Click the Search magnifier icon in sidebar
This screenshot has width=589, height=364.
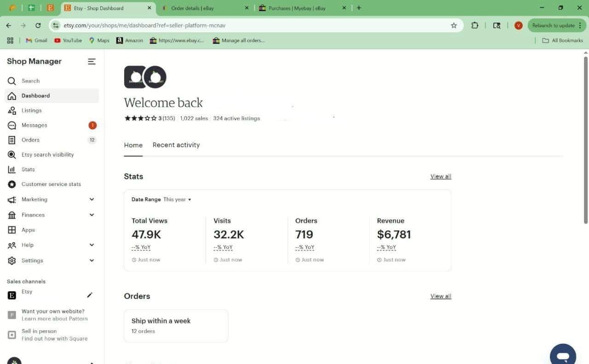[12, 81]
